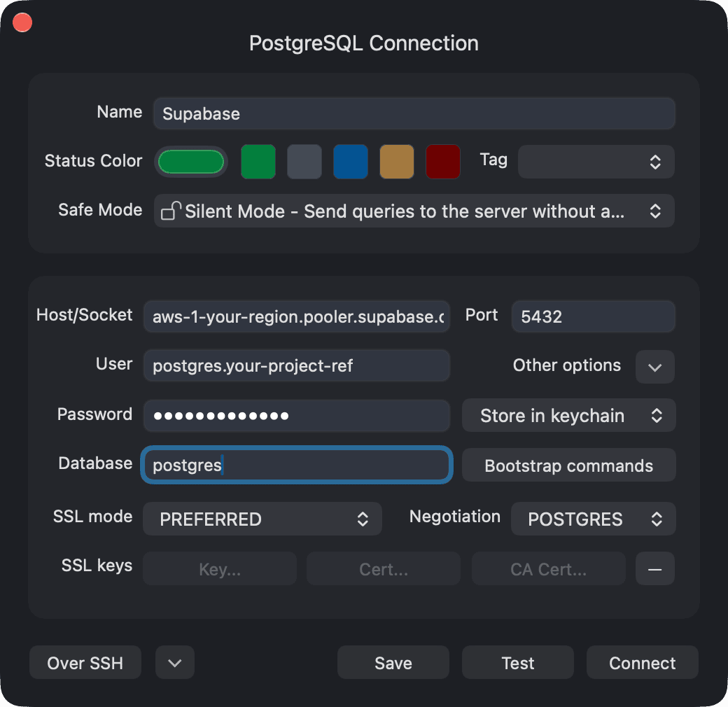728x707 pixels.
Task: Open the Store in keychain dropdown
Action: click(568, 416)
